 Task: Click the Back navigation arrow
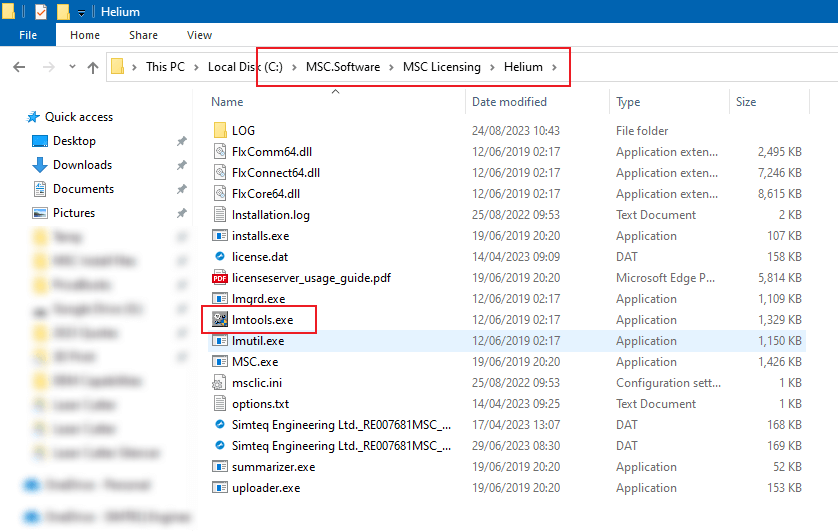(x=19, y=68)
